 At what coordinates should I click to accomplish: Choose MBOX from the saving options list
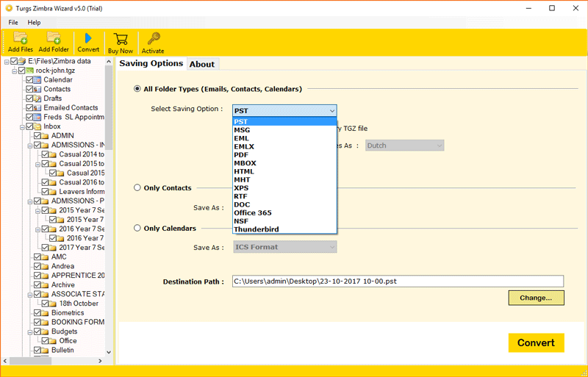(x=245, y=163)
